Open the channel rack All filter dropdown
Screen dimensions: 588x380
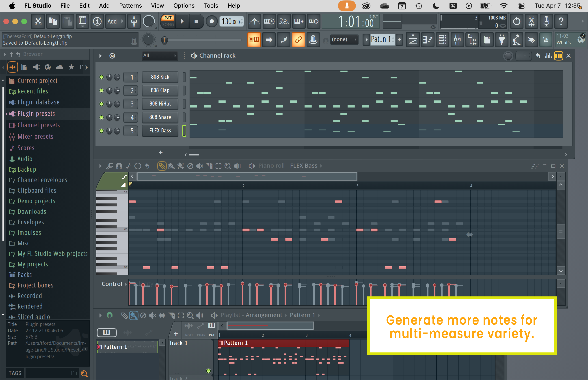pyautogui.click(x=160, y=56)
